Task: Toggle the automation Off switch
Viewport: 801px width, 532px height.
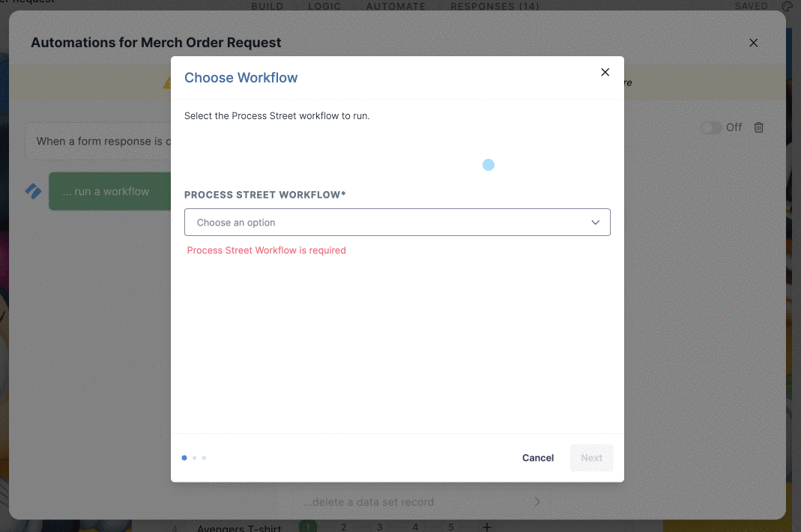Action: 710,127
